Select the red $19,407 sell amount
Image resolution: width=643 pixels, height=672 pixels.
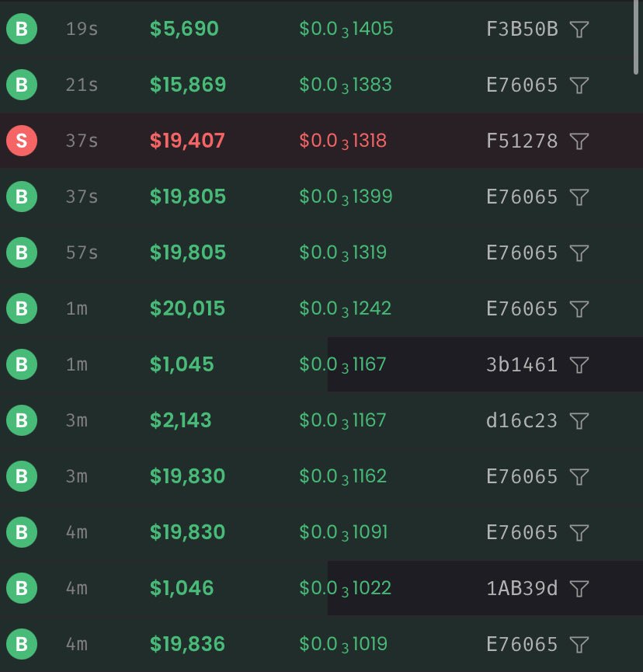(x=187, y=141)
